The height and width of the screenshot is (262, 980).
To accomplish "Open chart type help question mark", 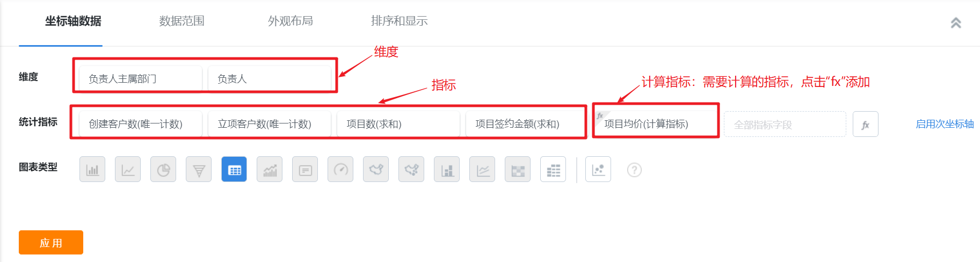I will pos(634,170).
